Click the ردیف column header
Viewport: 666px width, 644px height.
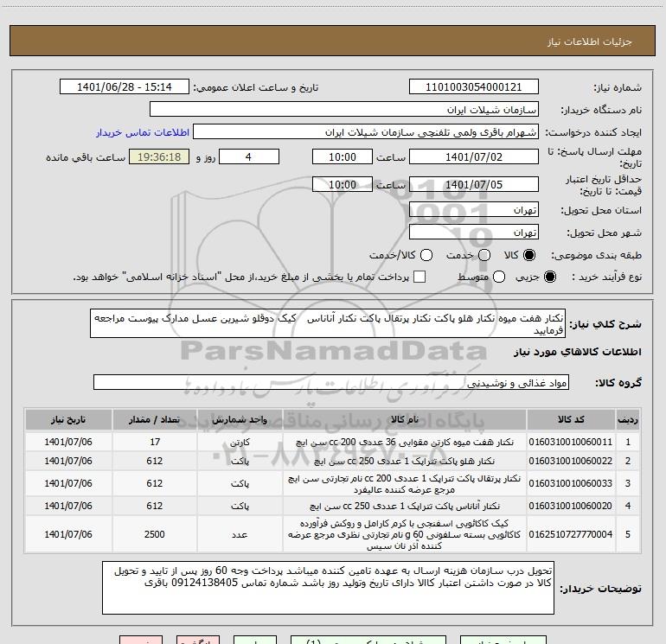[x=628, y=419]
